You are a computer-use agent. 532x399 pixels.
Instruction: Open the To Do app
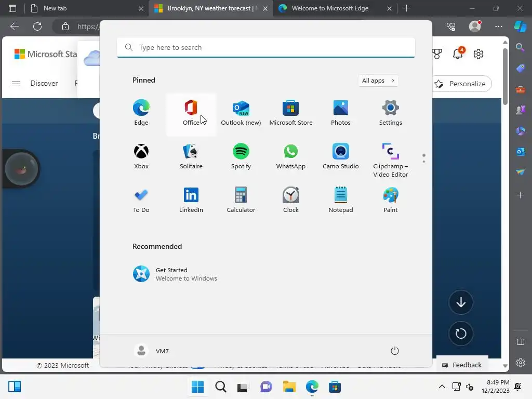click(x=141, y=200)
